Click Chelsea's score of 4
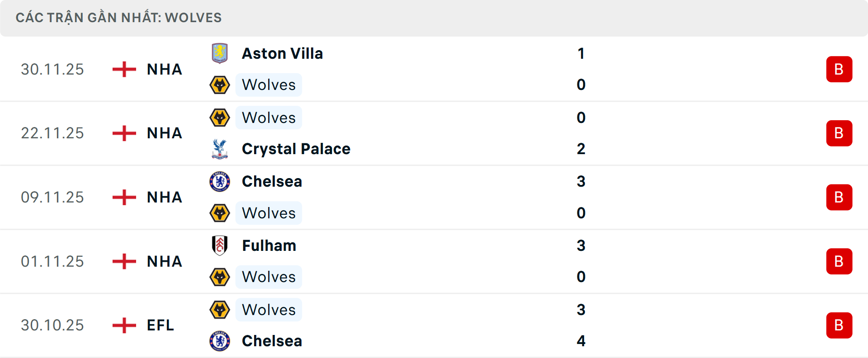868x358 pixels. [581, 341]
